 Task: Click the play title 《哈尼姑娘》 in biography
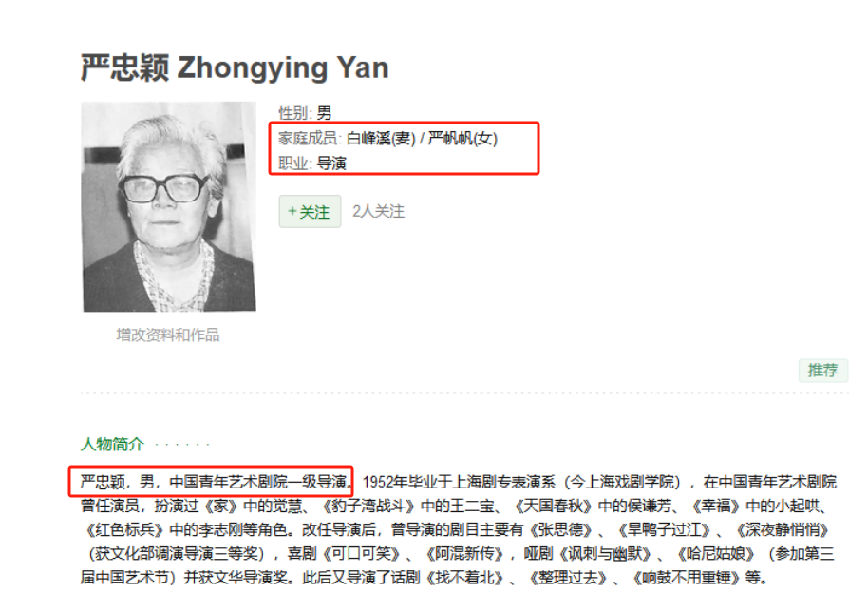click(x=716, y=554)
